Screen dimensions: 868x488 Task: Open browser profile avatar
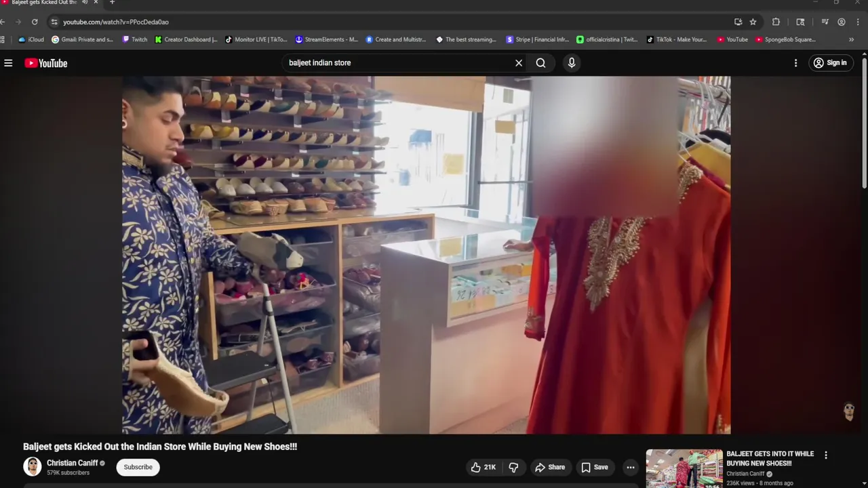pyautogui.click(x=842, y=22)
